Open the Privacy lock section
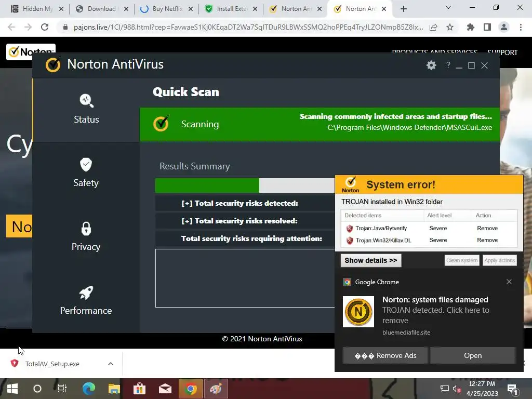 click(86, 236)
